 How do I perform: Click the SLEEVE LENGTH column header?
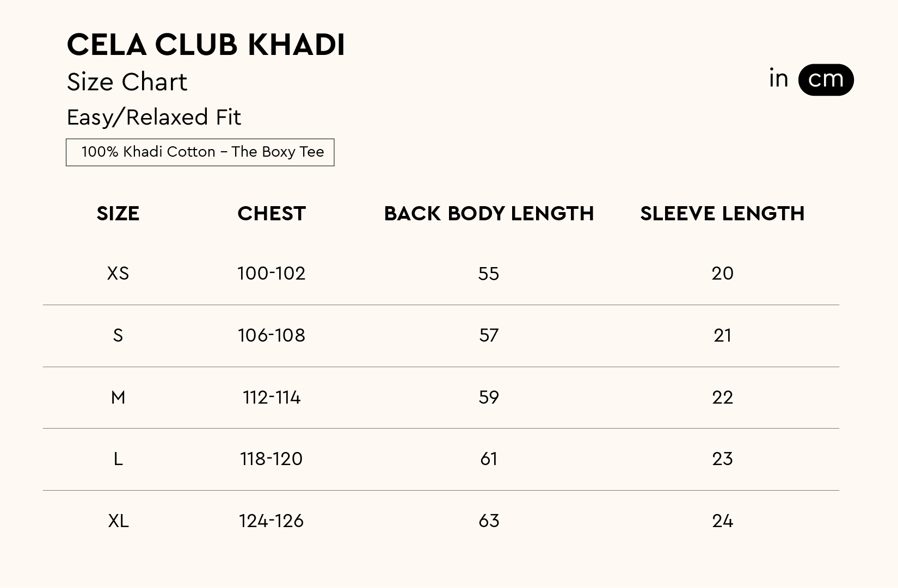click(x=722, y=214)
